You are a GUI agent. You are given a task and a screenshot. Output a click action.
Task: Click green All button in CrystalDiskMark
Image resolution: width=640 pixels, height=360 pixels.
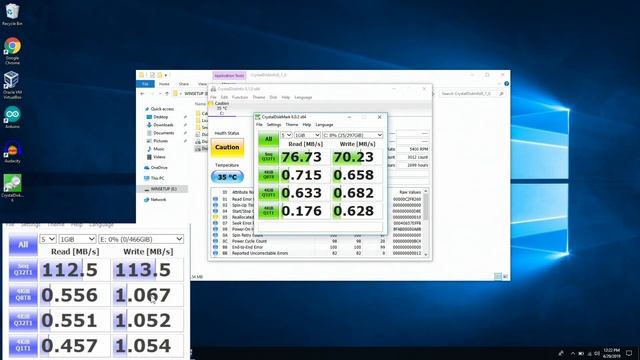(268, 139)
